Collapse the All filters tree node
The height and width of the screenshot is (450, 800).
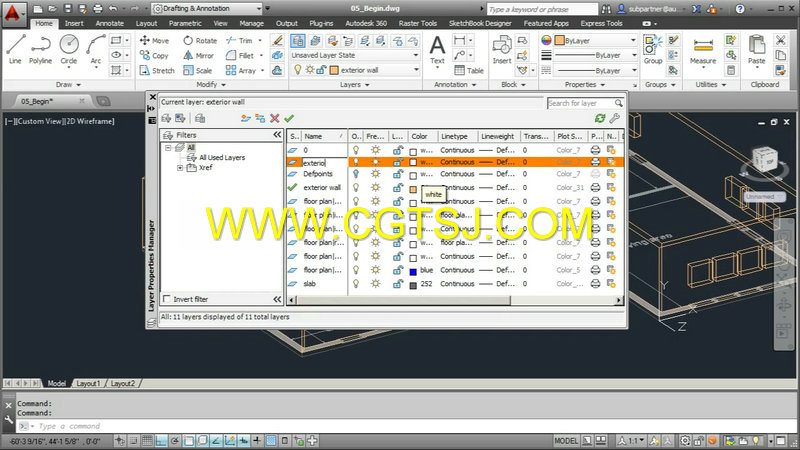[x=168, y=147]
